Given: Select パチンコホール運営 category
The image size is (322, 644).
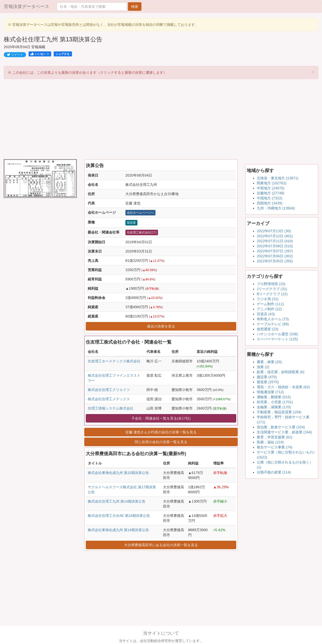Looking at the screenshot, I should (x=277, y=334).
